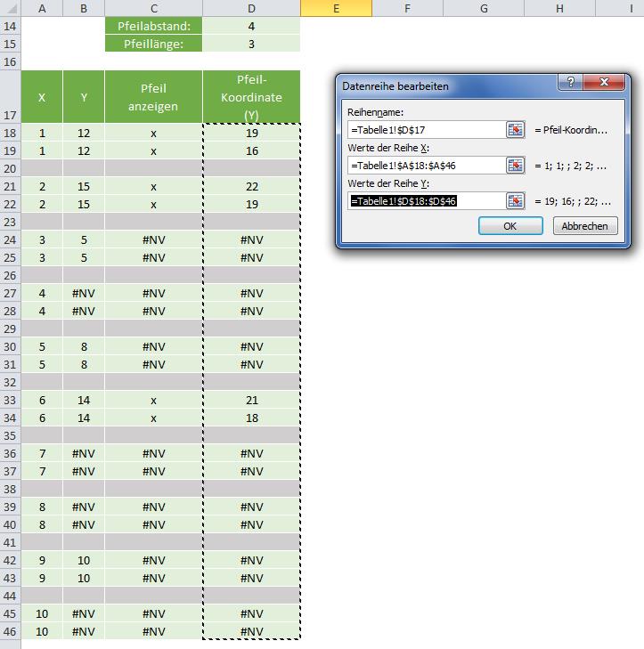
Task: Confirm the series with OK
Action: click(510, 226)
